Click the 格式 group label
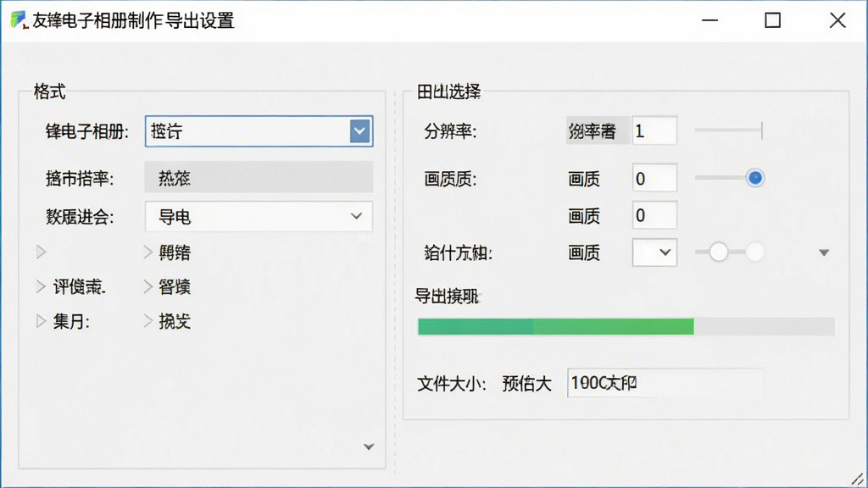The image size is (868, 488). pyautogui.click(x=49, y=91)
